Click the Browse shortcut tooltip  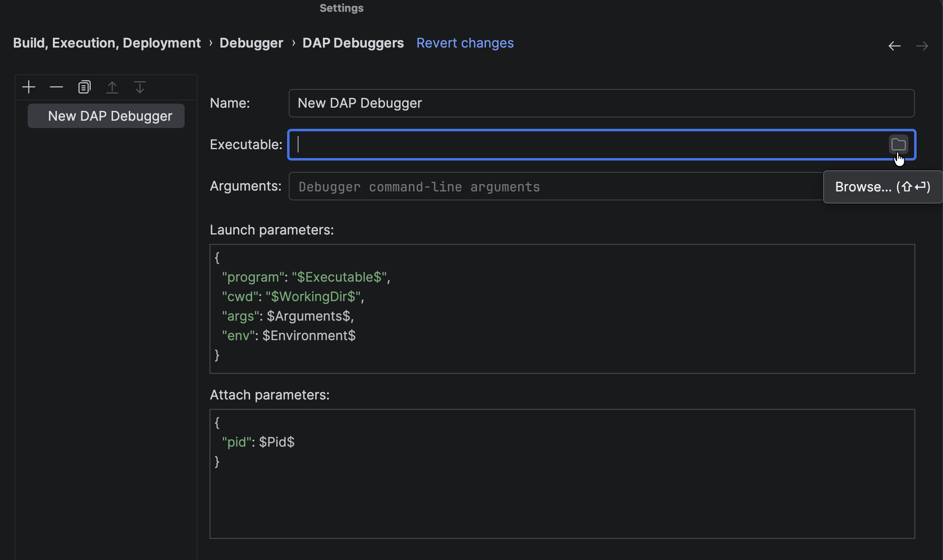click(882, 187)
